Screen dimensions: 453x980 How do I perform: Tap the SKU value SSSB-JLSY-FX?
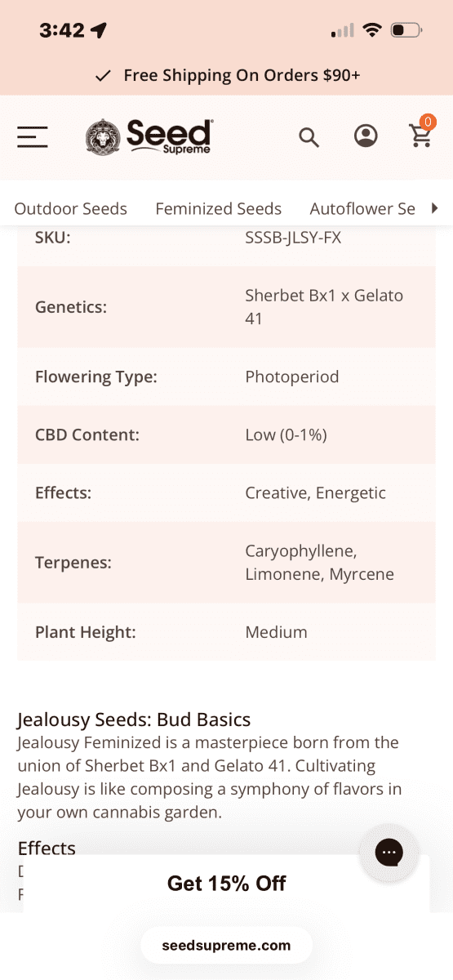tap(293, 238)
